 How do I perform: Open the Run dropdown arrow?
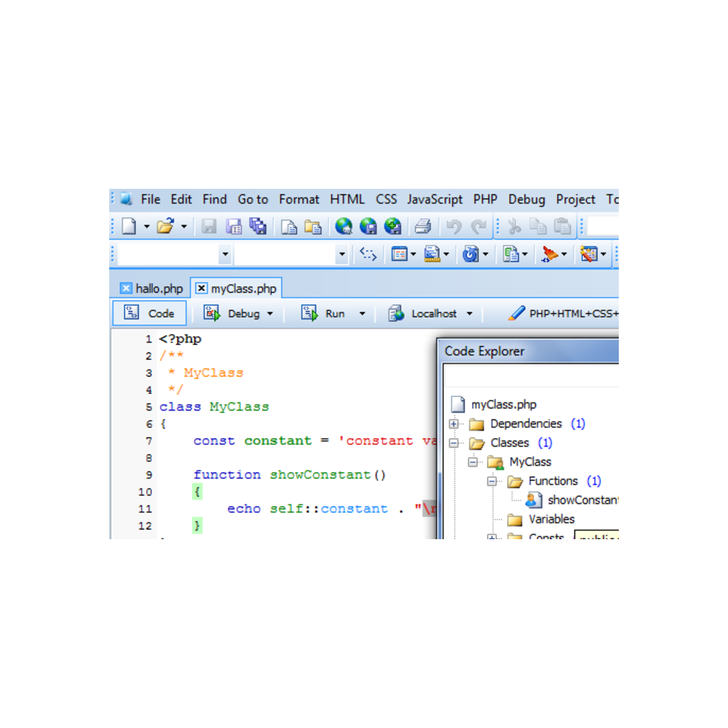pyautogui.click(x=362, y=313)
